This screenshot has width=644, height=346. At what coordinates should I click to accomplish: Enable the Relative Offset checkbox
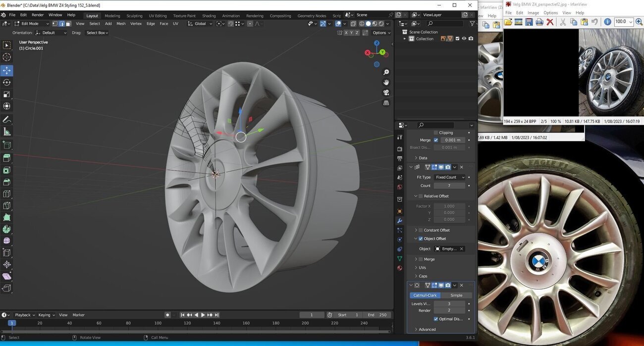421,196
